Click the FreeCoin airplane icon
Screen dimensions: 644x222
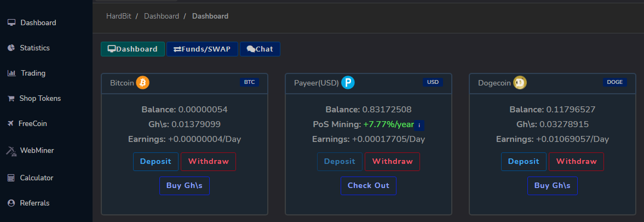11,124
